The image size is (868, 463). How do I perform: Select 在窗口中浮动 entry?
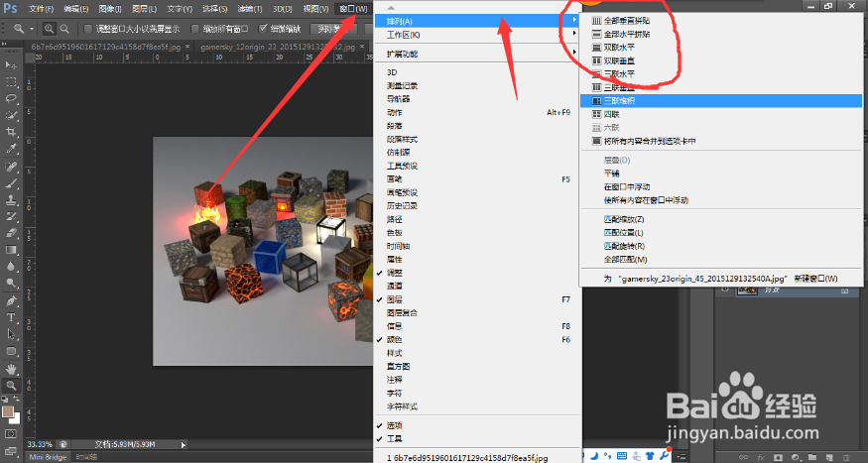[720, 187]
